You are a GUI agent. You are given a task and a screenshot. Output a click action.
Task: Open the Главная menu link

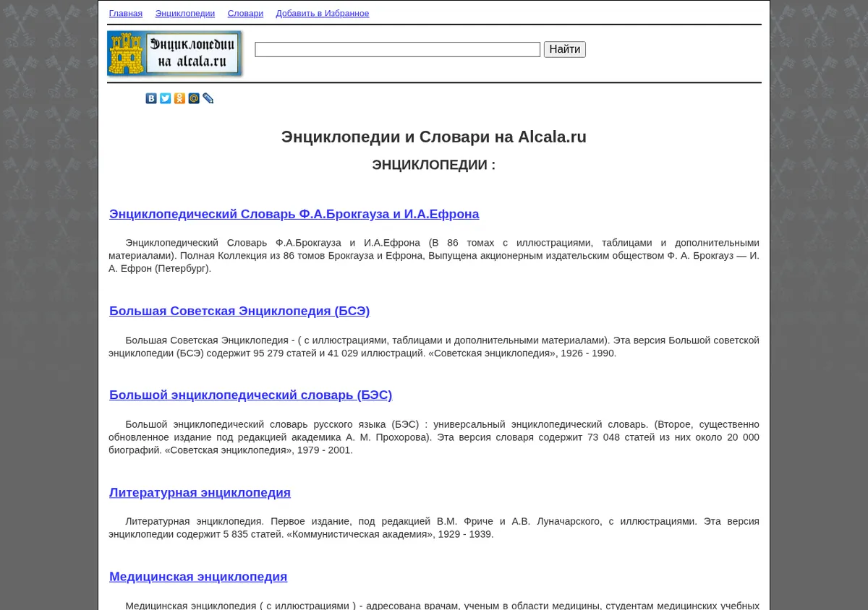tap(126, 14)
